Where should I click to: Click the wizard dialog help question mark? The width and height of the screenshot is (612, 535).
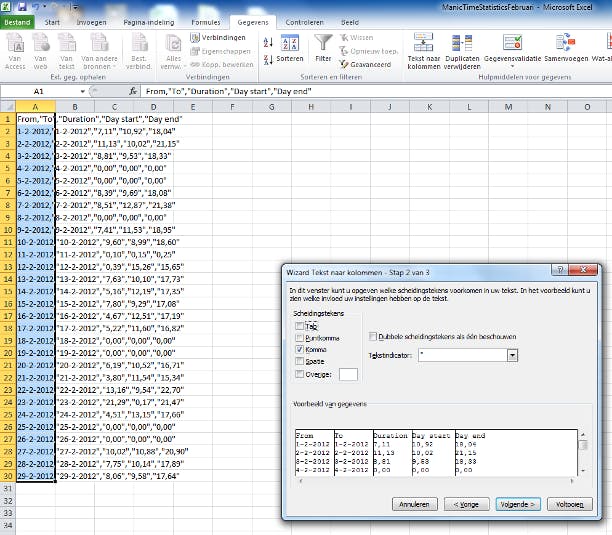point(561,271)
